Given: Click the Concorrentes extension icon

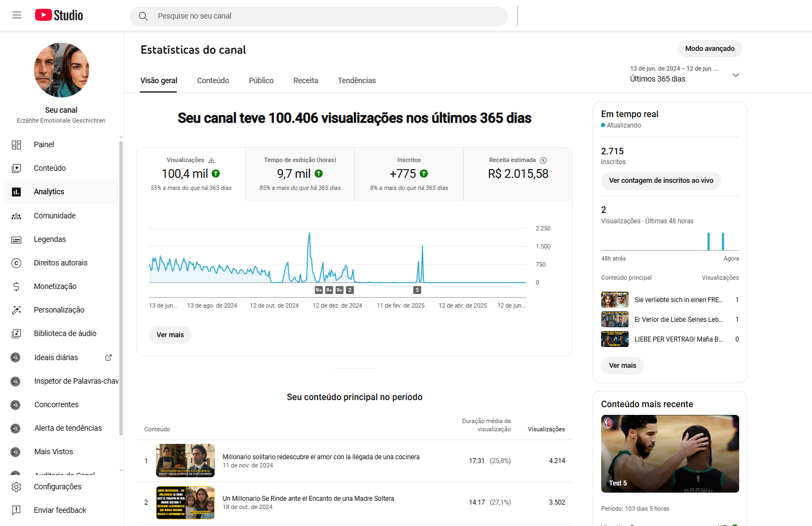Looking at the screenshot, I should 16,404.
